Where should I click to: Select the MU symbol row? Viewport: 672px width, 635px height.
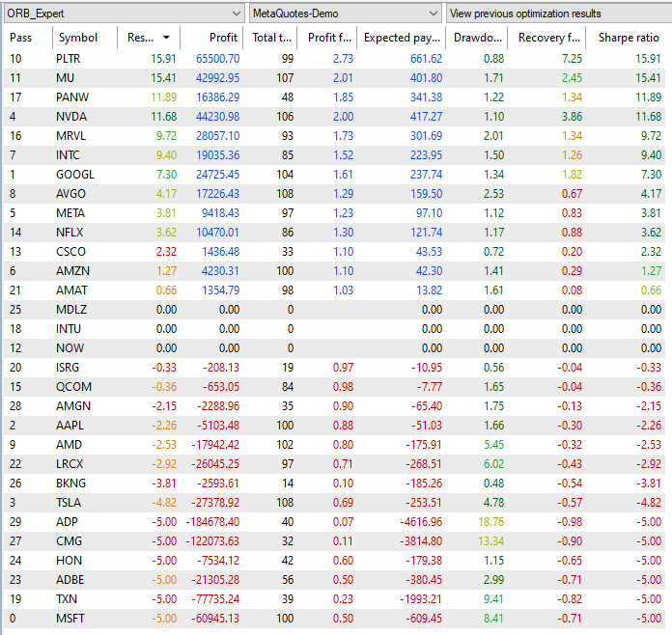click(x=334, y=77)
